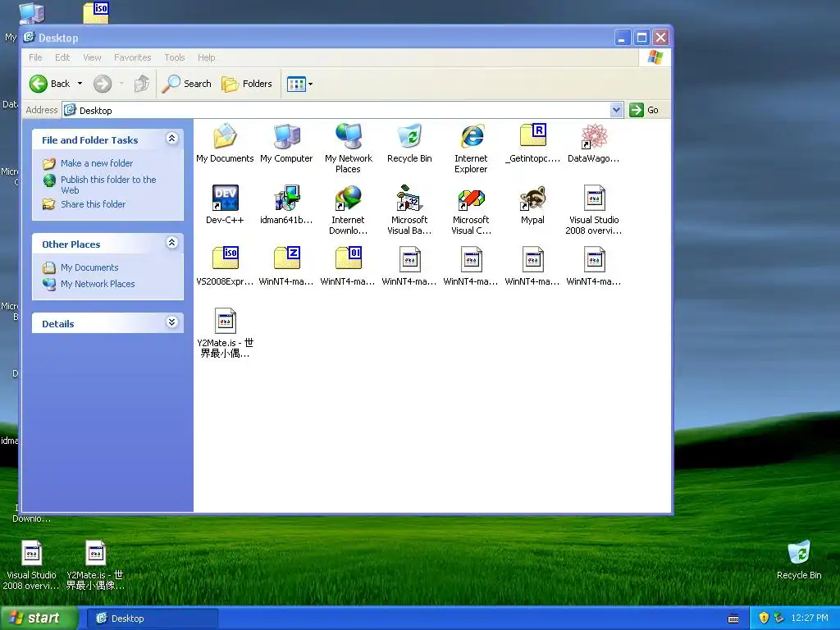Open the Address bar dropdown arrow

click(x=617, y=110)
